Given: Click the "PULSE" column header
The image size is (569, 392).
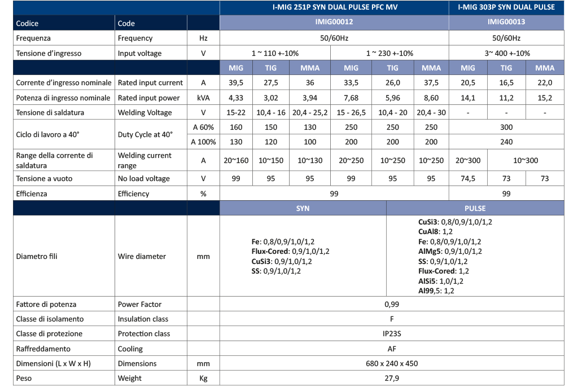Looking at the screenshot, I should 475,209.
